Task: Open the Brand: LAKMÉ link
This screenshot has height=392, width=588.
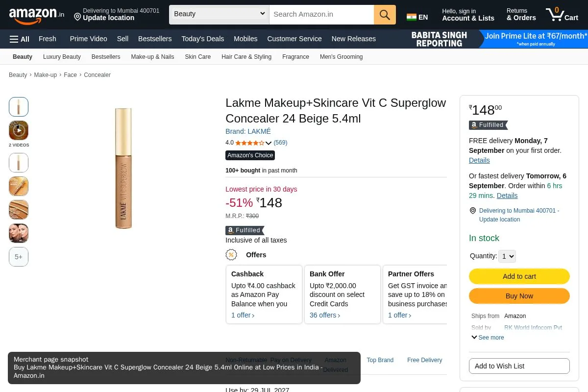Action: coord(248,131)
